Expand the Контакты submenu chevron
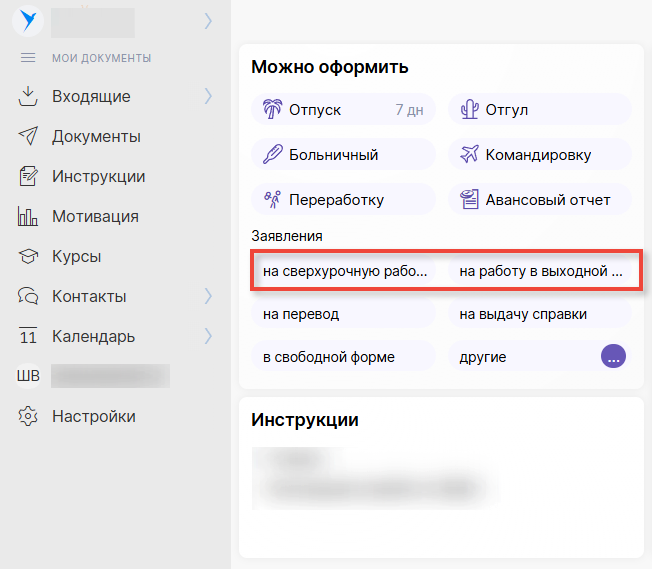652x569 pixels. (208, 297)
